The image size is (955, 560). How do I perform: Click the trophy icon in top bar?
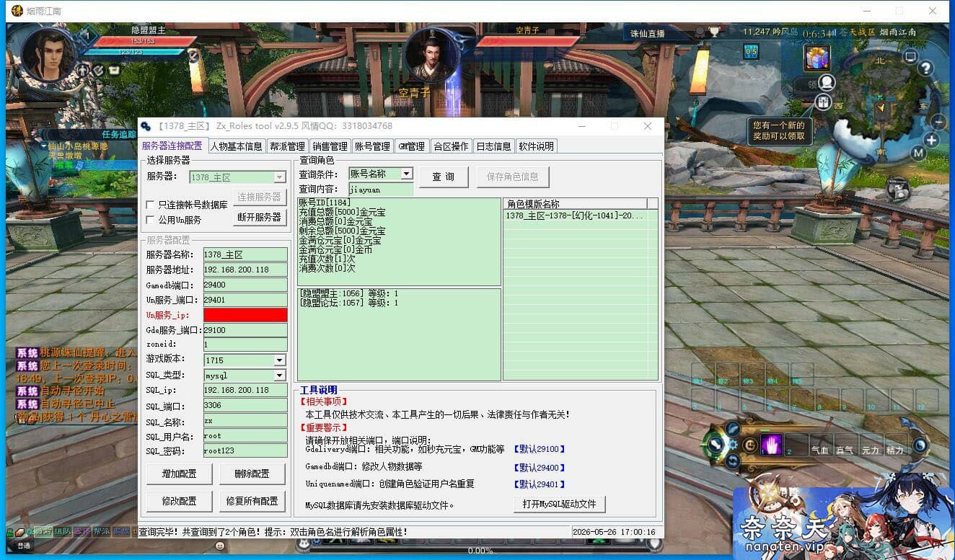coord(713,32)
